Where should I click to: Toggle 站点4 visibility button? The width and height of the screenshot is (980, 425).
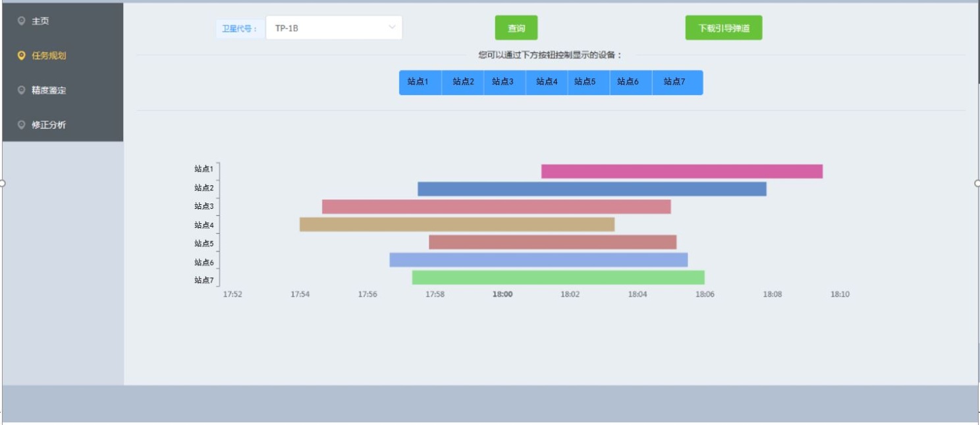[547, 82]
